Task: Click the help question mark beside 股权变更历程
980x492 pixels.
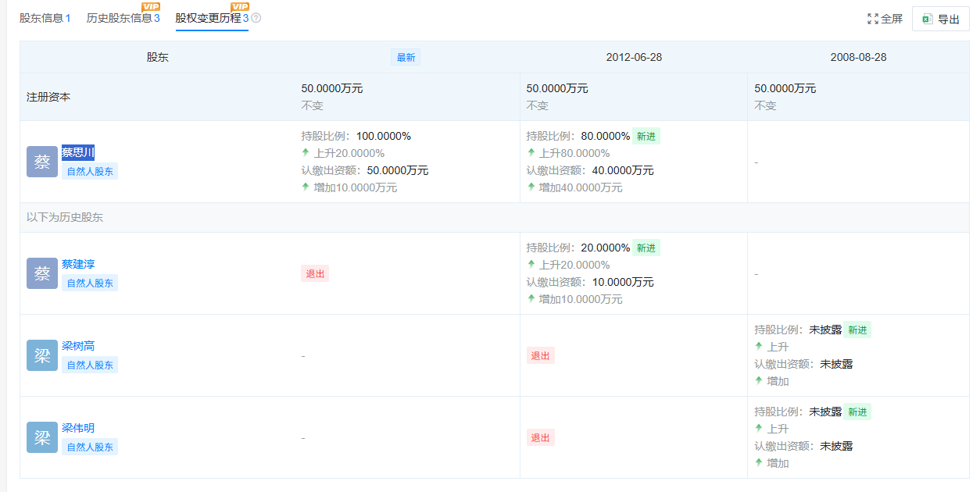Action: (256, 17)
